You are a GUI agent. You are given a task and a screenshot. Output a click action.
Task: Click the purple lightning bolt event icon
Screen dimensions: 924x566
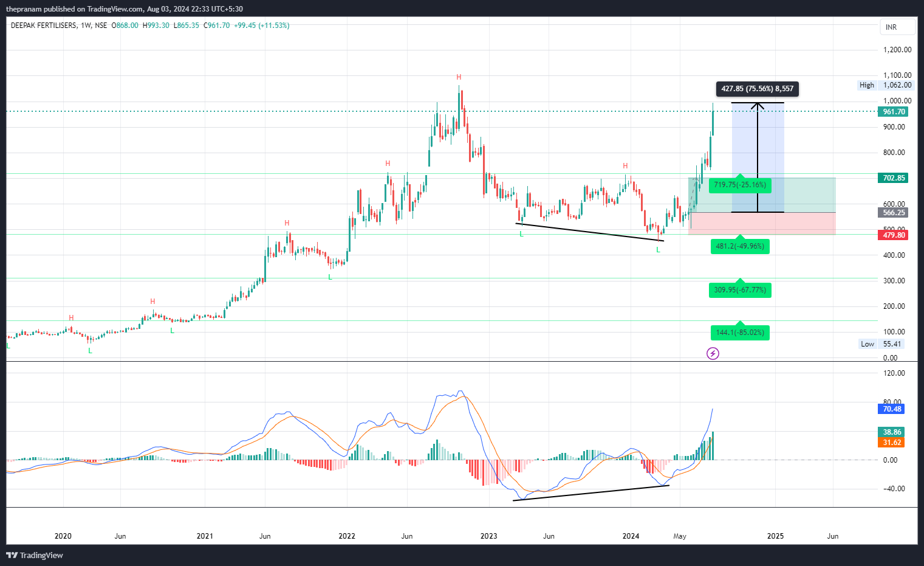[713, 353]
